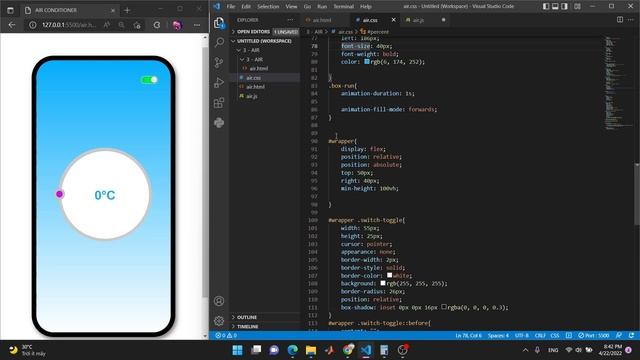Add this page to Edge favorites
640x360 pixels.
coord(137,25)
